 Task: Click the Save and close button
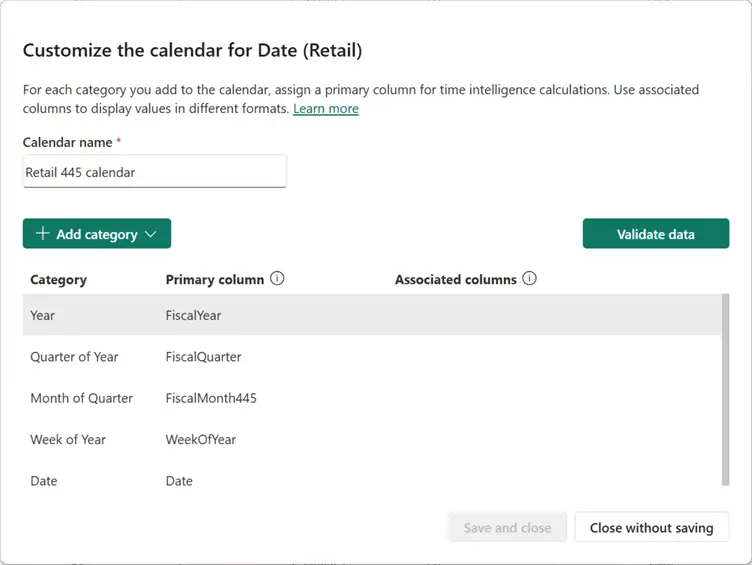coord(507,528)
